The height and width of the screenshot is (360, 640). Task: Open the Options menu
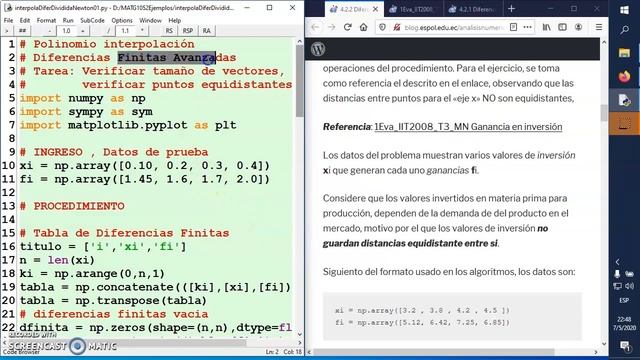point(122,20)
